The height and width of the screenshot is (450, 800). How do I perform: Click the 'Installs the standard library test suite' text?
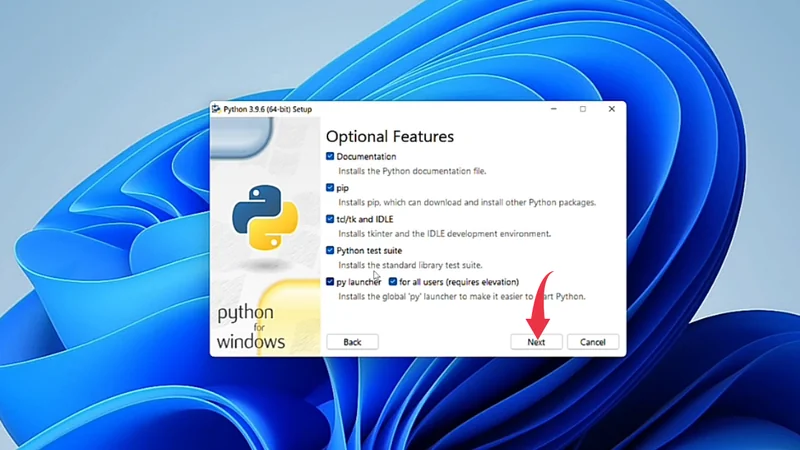tap(410, 265)
